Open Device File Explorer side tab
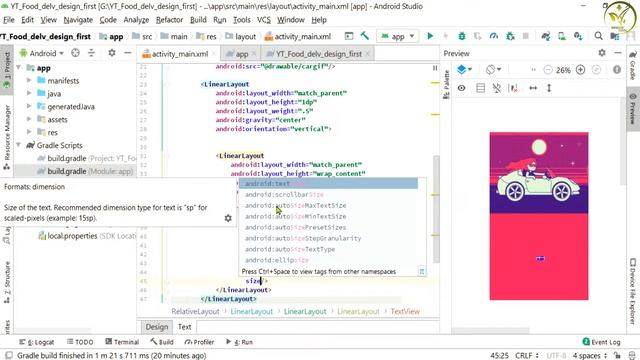 (633, 291)
